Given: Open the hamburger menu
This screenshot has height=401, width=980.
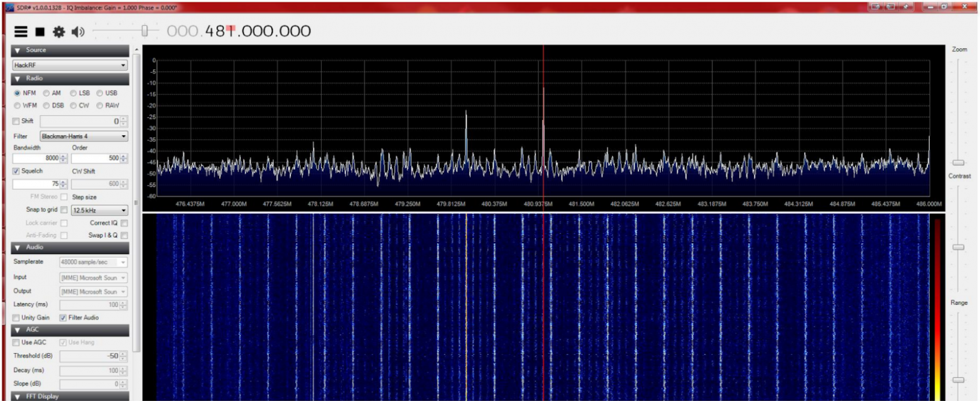Looking at the screenshot, I should [22, 30].
